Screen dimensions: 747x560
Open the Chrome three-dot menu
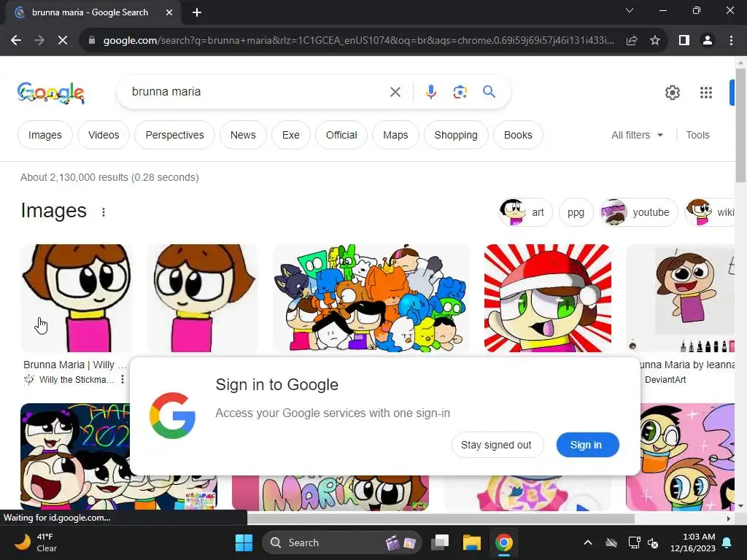[x=731, y=41]
